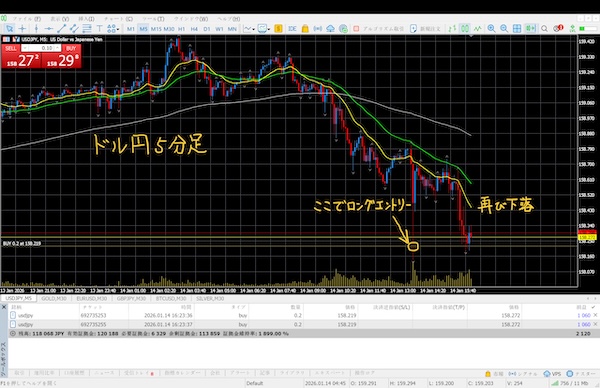Switch to the BTCUSD,M30 chart tab

click(171, 298)
